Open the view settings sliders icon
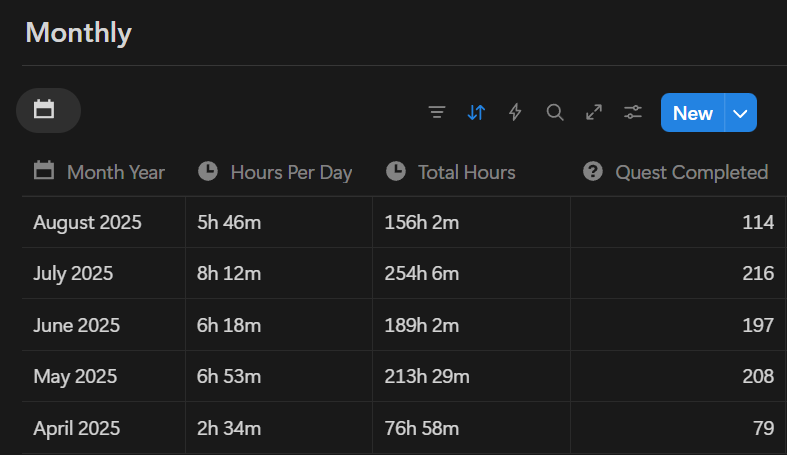Viewport: 787px width, 455px height. (633, 113)
